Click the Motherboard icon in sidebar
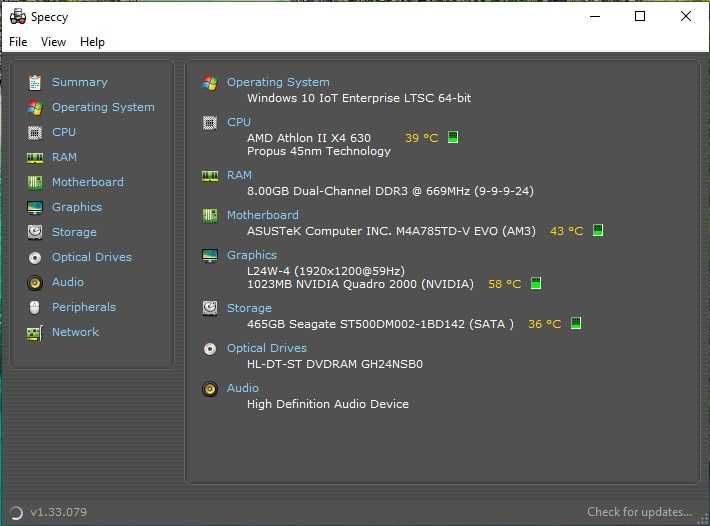The image size is (710, 526). tap(35, 182)
